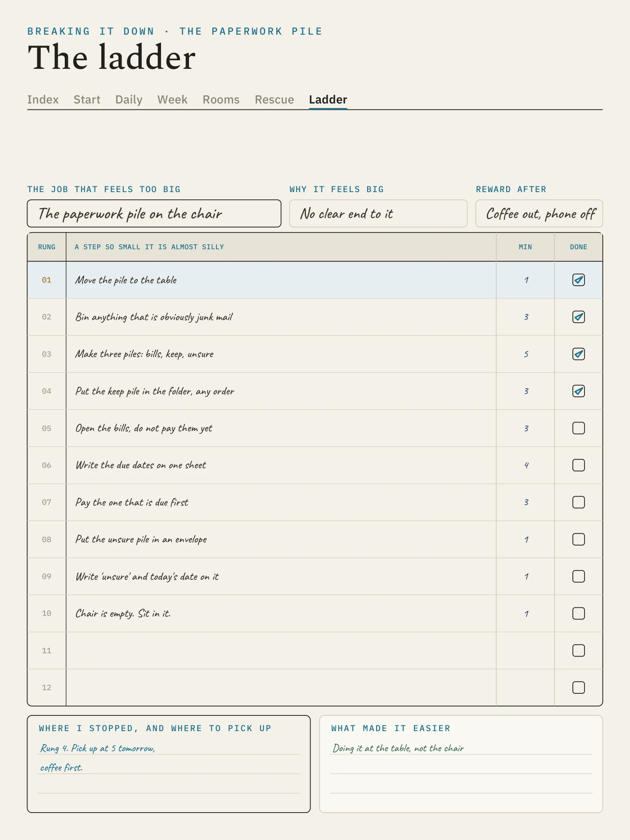Mark 'Write the due dates' step done
This screenshot has height=840, width=630.
coord(578,465)
